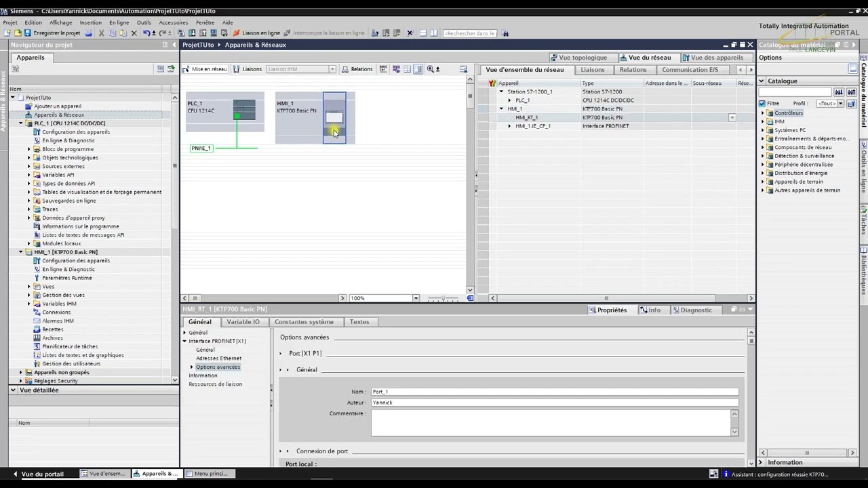Select Adresses Ethernet in properties tree
Image resolution: width=868 pixels, height=488 pixels.
point(218,358)
